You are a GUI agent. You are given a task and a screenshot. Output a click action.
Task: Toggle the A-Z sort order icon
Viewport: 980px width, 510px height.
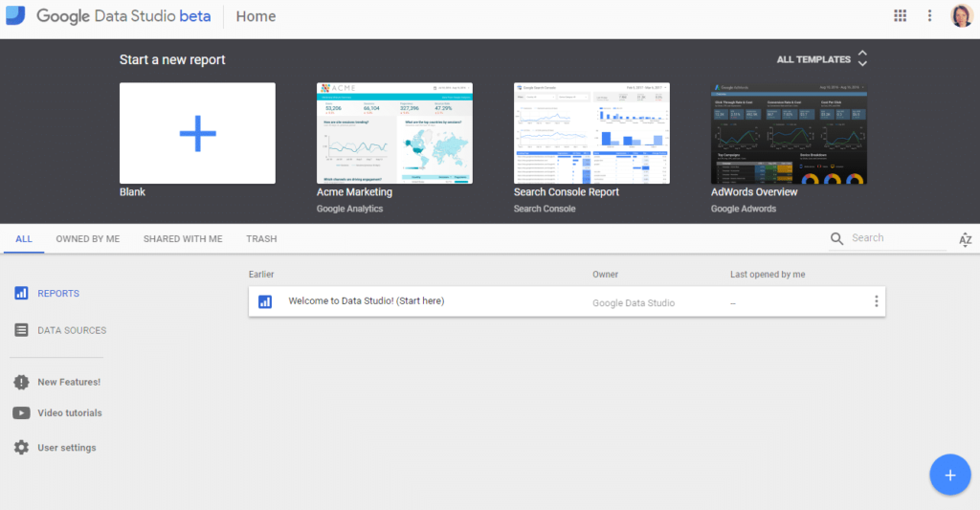[x=965, y=239]
